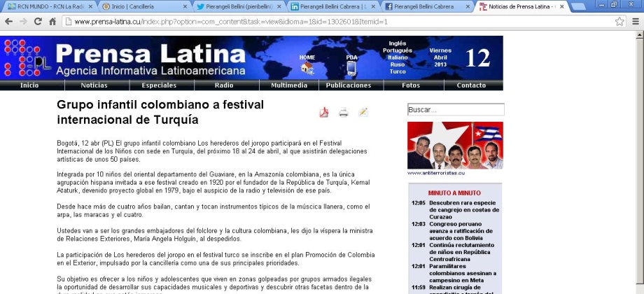Open the Fotos menu item

tap(411, 85)
